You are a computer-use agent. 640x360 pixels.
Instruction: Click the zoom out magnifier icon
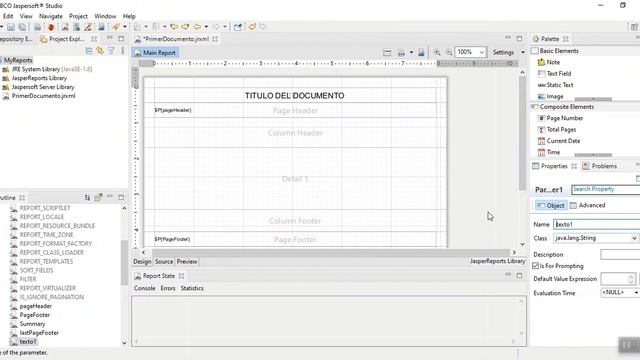pyautogui.click(x=449, y=52)
